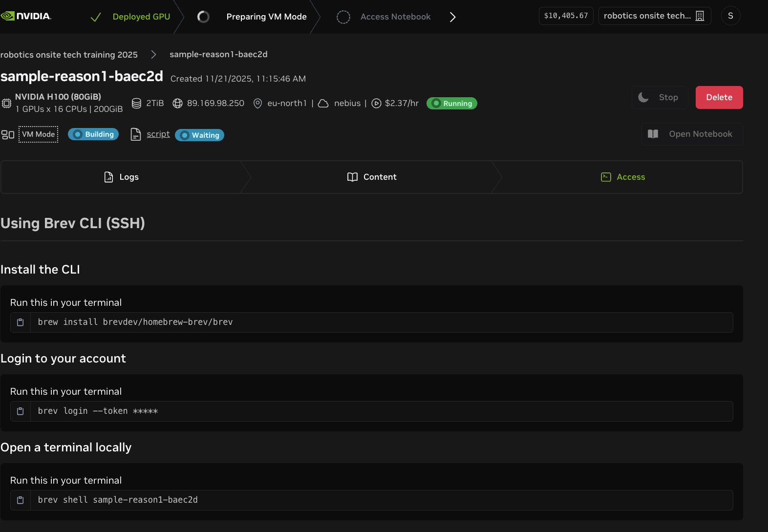The image size is (768, 532).
Task: Go to robotics onsite tech training 2025 breadcrumb
Action: pyautogui.click(x=69, y=55)
